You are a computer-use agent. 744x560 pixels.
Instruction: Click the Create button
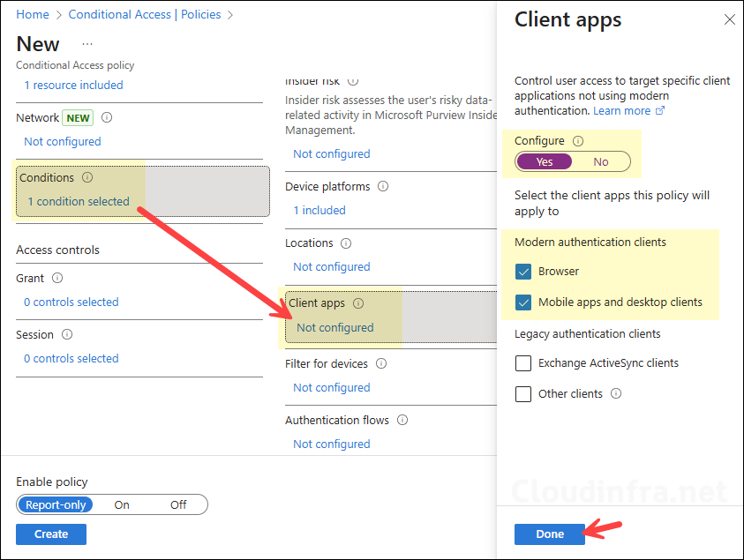tap(50, 534)
